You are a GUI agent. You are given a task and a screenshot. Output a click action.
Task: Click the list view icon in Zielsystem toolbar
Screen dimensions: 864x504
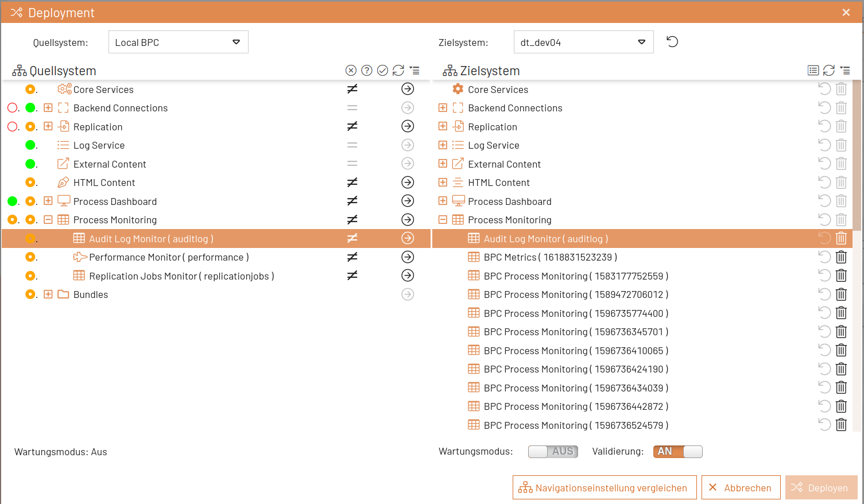813,70
